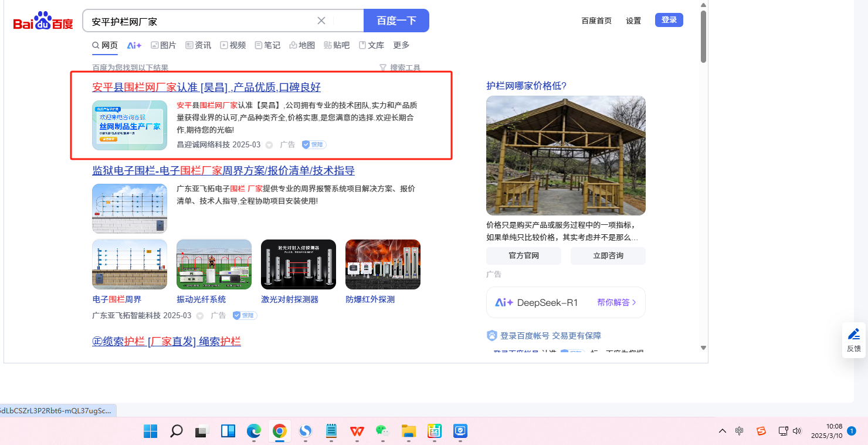
Task: Open the Widgets panel on the taskbar
Action: [228, 431]
